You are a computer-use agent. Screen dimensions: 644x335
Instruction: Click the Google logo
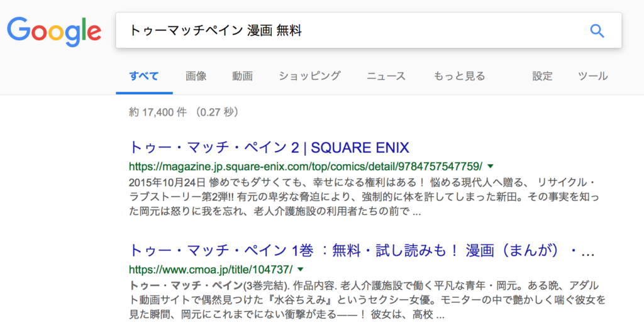(x=54, y=31)
